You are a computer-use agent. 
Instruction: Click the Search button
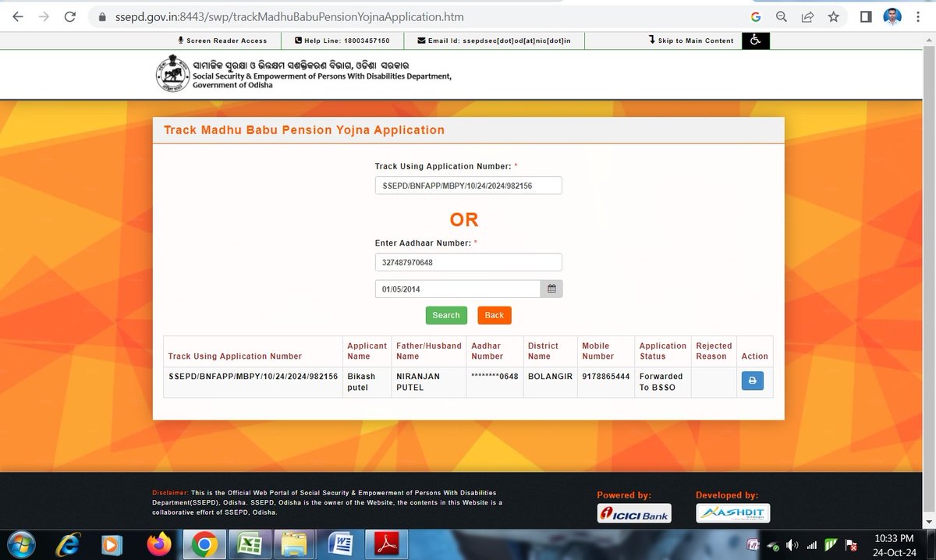[x=446, y=315]
